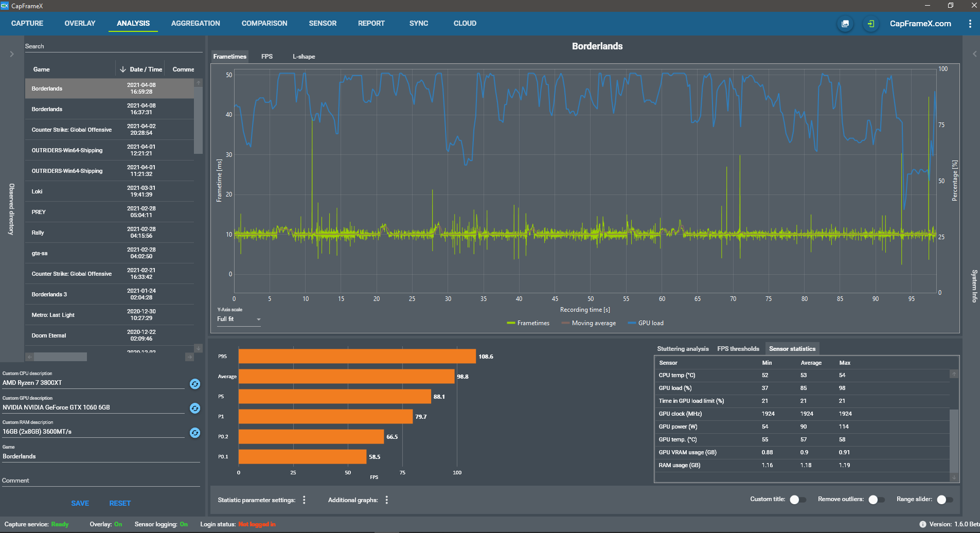
Task: Expand the System Info side panel
Action: tap(974, 54)
